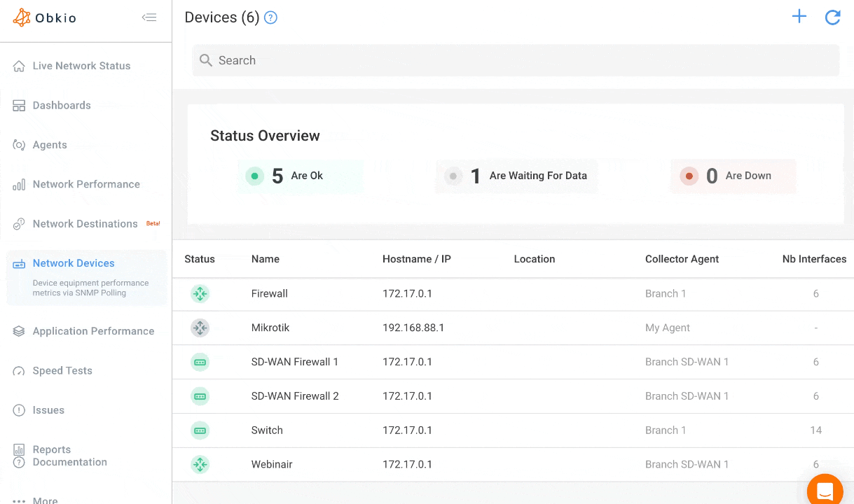Sort by Nb Interfaces column header

[814, 259]
